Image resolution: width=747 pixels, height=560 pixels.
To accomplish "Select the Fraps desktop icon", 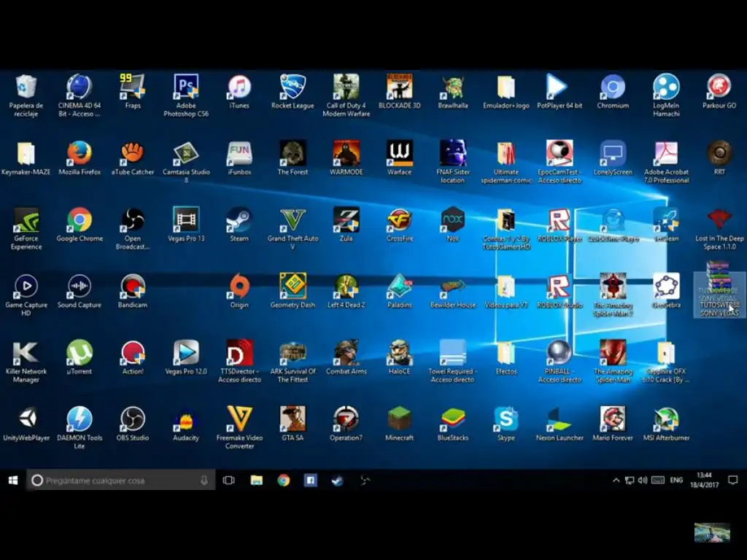I will point(133,87).
